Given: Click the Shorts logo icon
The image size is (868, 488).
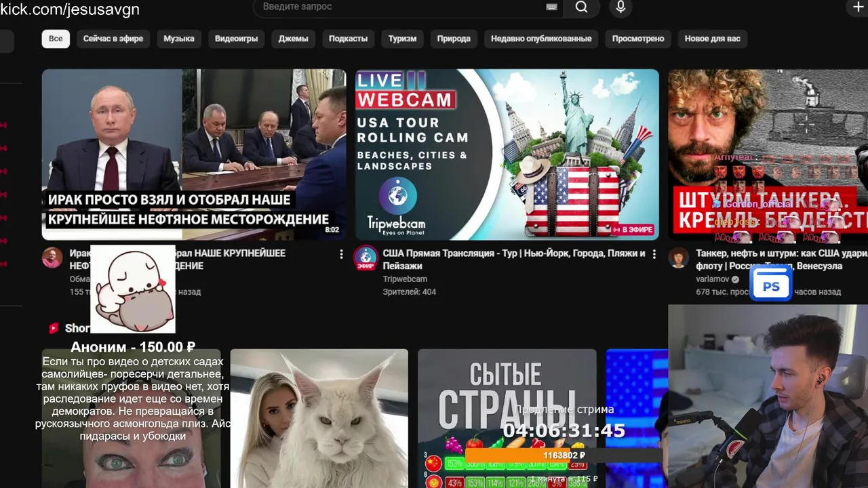Looking at the screenshot, I should [54, 328].
